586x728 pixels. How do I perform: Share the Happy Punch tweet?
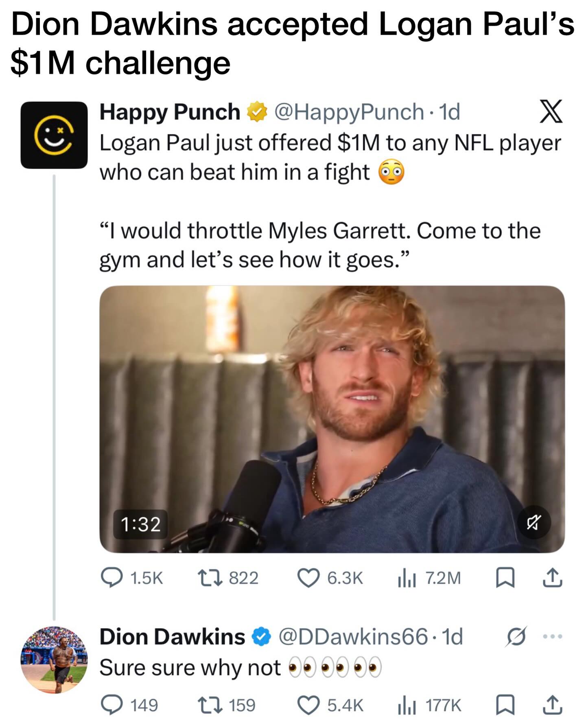[553, 579]
